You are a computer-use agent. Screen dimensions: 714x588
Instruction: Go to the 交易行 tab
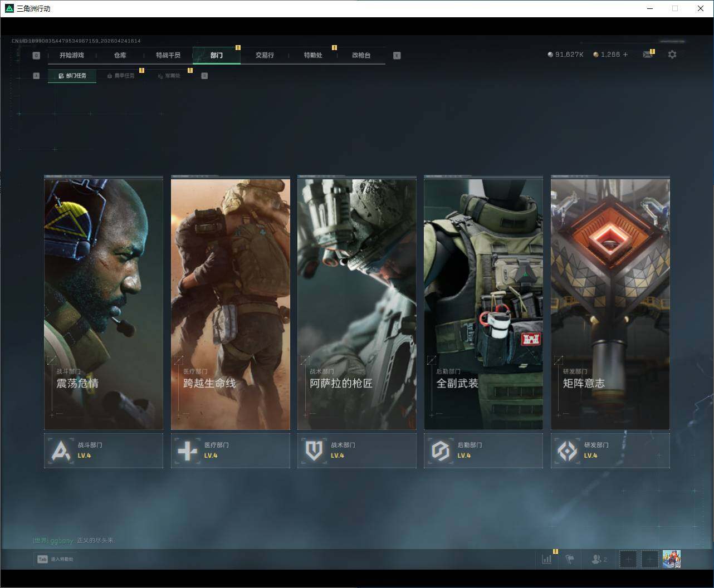tap(265, 55)
